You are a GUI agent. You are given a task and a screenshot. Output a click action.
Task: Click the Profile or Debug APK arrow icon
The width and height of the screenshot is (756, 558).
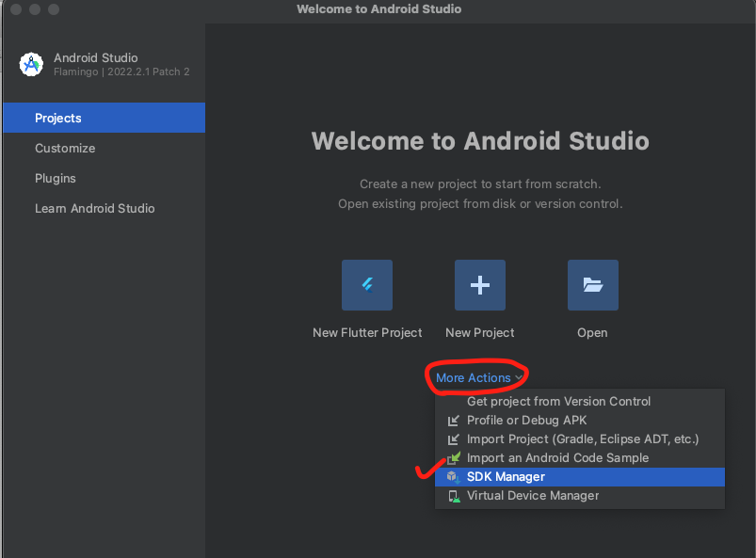[453, 421]
